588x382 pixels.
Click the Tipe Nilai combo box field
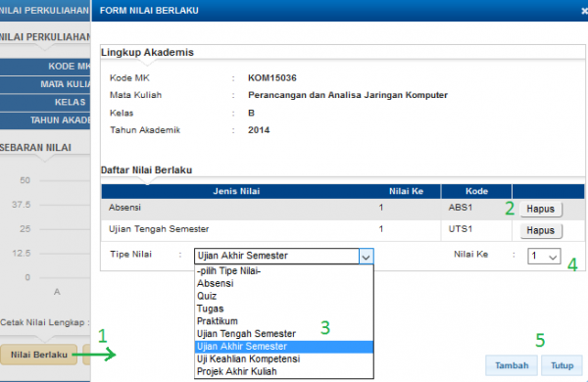[284, 257]
